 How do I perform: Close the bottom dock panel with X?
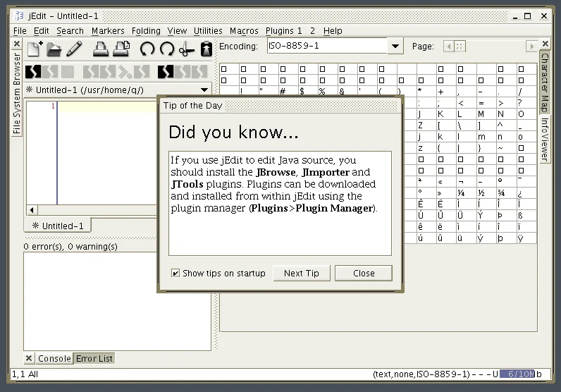[29, 359]
